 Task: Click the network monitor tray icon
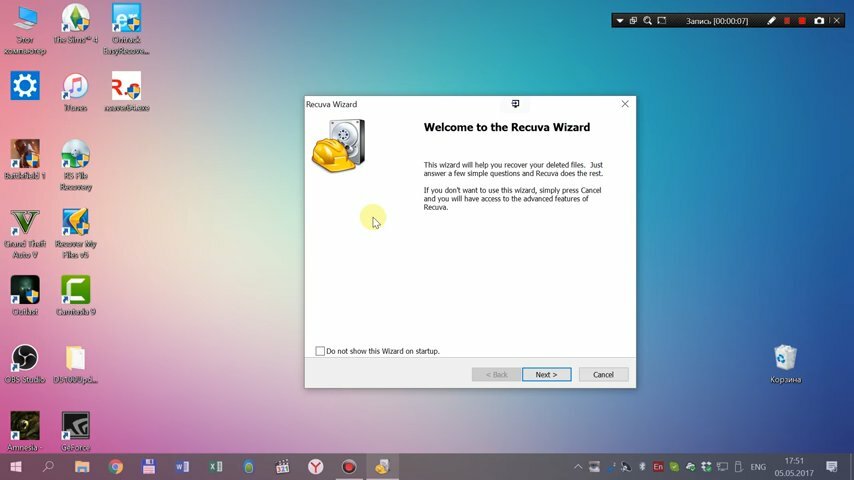[722, 467]
